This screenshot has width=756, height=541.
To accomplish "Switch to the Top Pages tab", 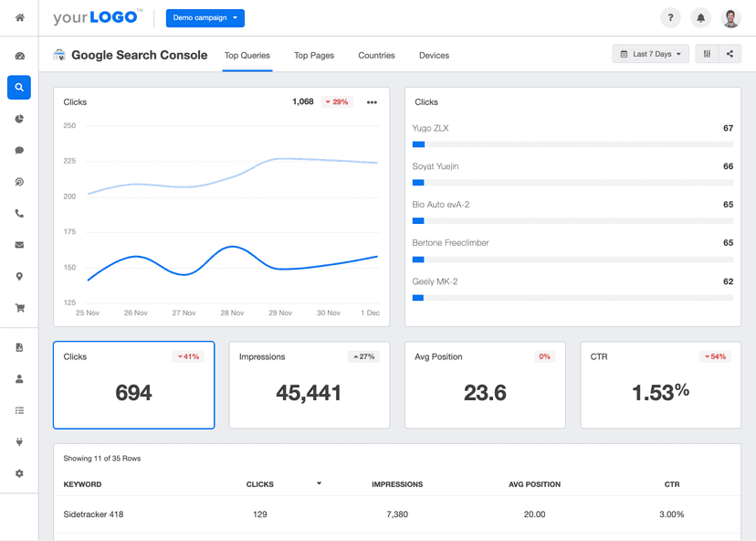I will [x=313, y=55].
